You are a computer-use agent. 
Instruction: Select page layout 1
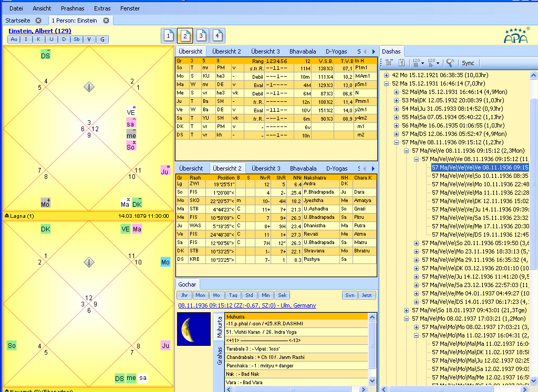pyautogui.click(x=168, y=36)
